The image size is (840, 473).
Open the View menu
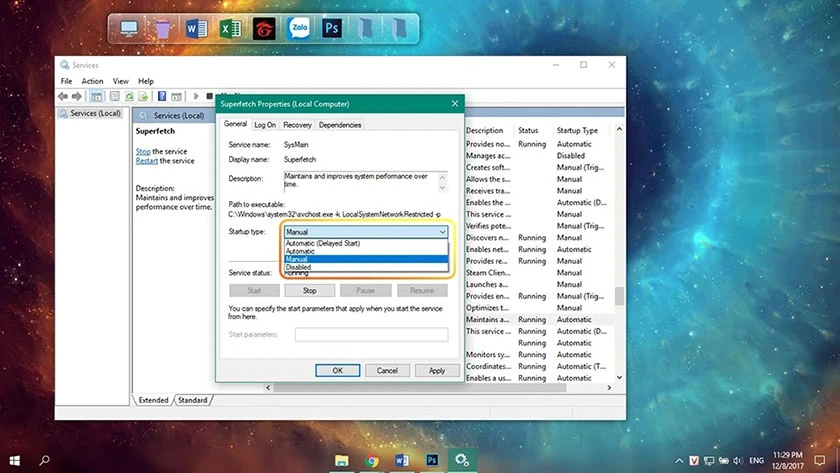click(x=121, y=81)
